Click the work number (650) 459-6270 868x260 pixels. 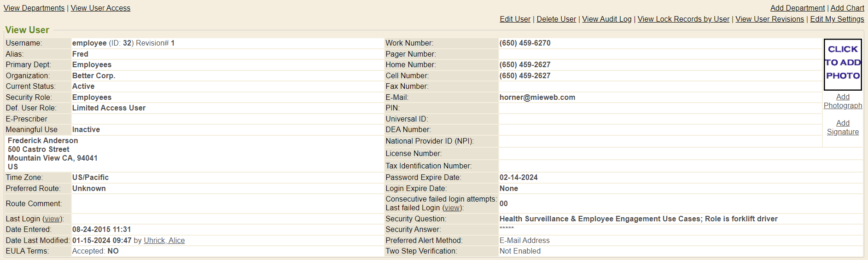524,43
